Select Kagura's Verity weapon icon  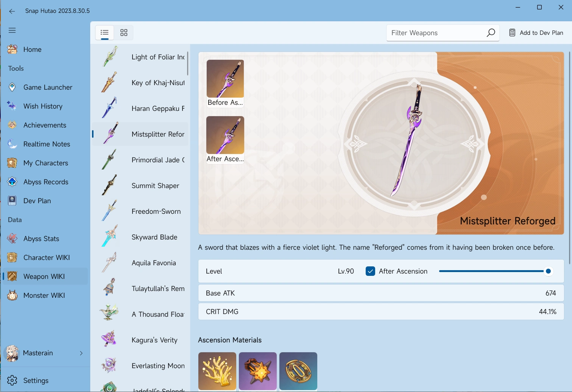point(110,339)
